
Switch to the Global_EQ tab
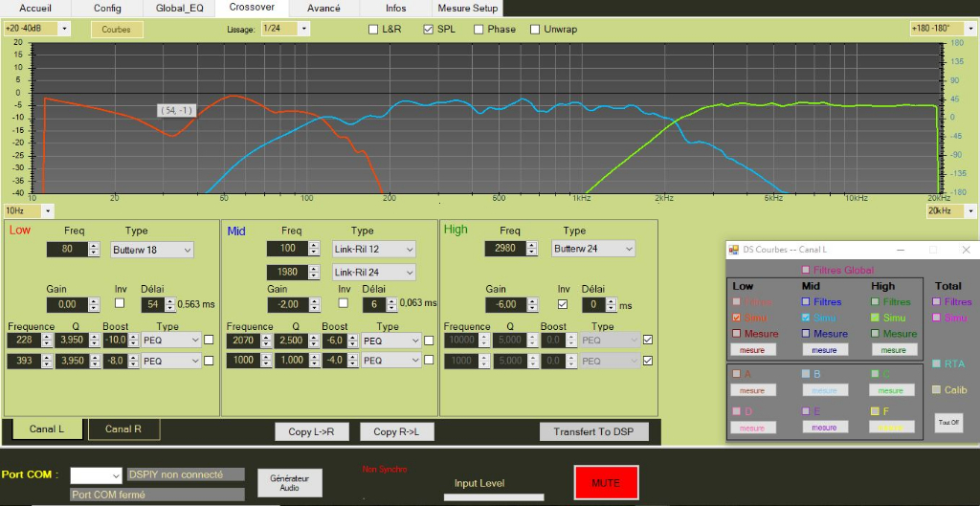(179, 8)
